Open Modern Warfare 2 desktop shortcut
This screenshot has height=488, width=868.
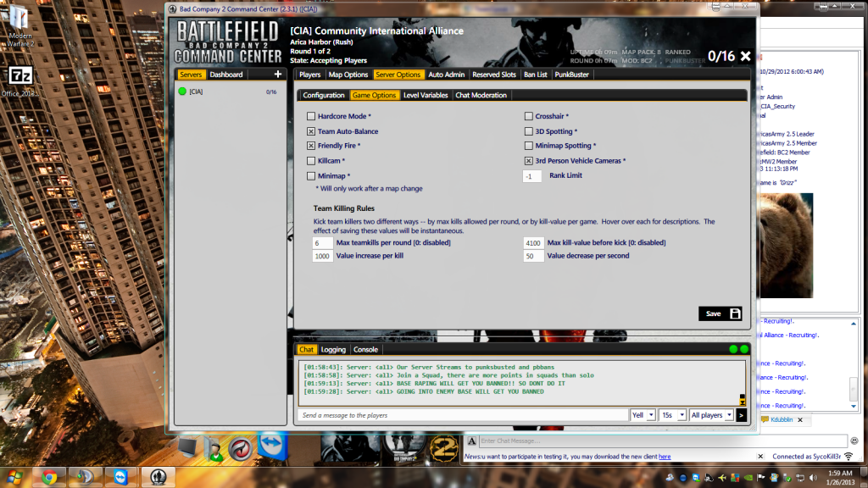click(20, 25)
